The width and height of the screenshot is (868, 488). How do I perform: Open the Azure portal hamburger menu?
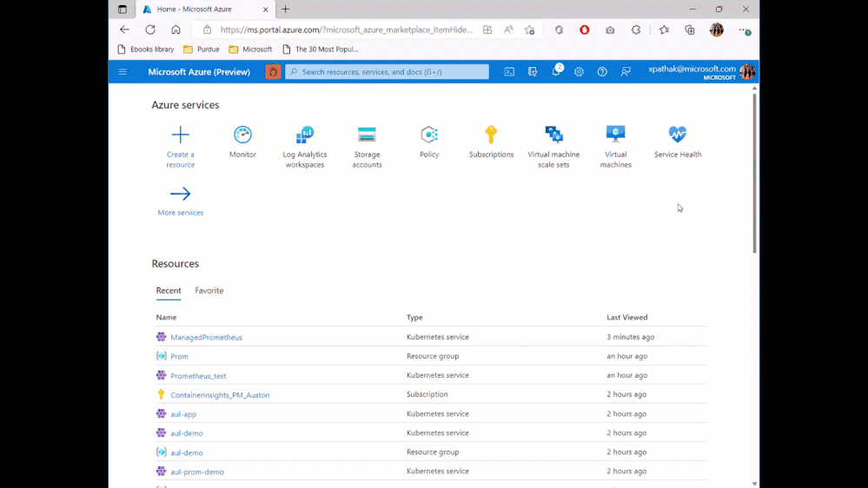pos(123,72)
